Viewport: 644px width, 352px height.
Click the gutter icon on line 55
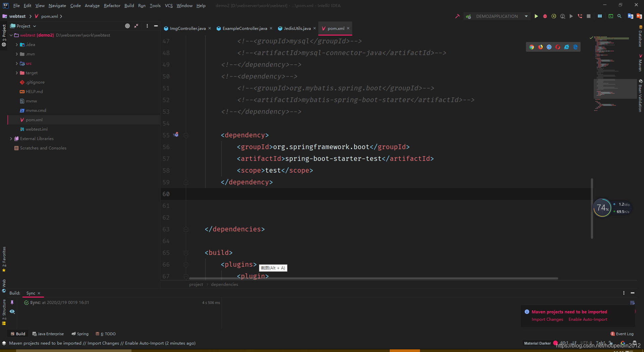pos(176,135)
